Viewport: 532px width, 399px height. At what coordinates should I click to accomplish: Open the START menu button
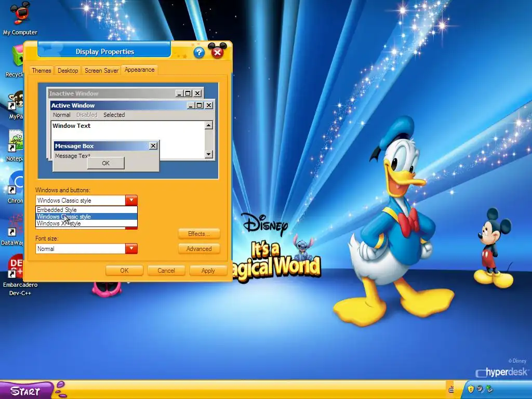26,390
